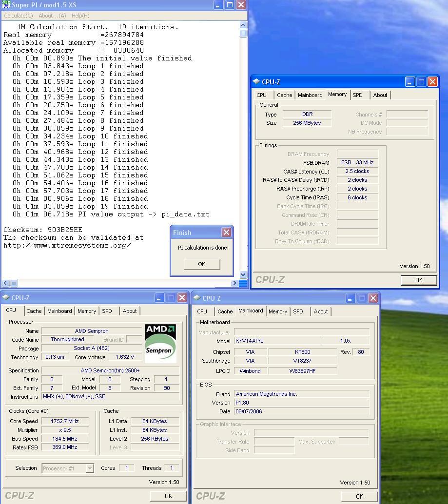Close the Finish dialog
Screen dimensions: 448x504
(x=227, y=232)
